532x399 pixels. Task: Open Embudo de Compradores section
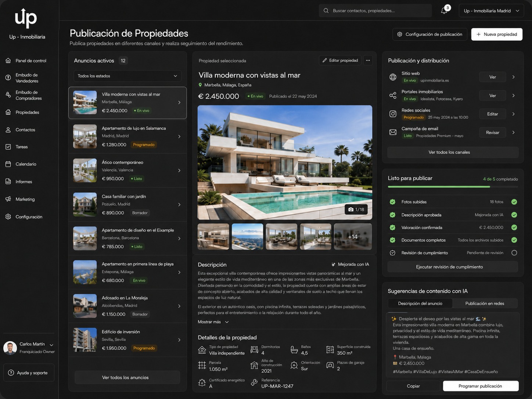[x=29, y=95]
